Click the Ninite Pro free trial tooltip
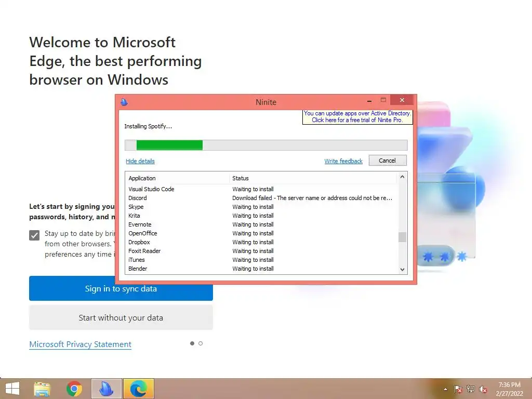This screenshot has width=532, height=399. click(357, 117)
